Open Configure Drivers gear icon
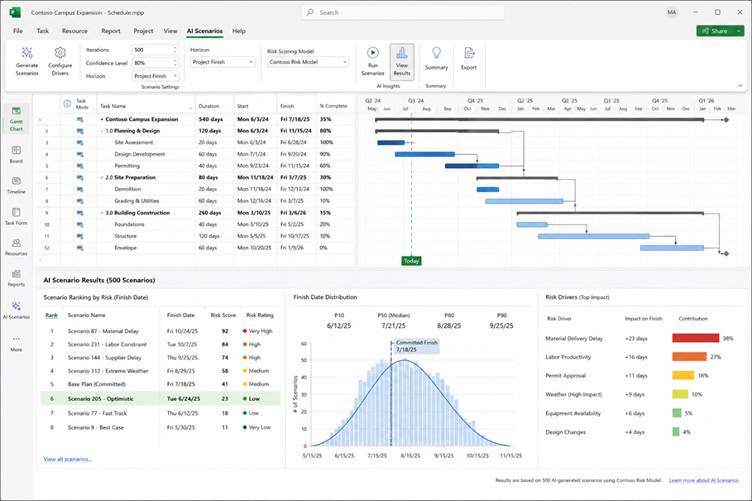Image resolution: width=752 pixels, height=501 pixels. 60,52
